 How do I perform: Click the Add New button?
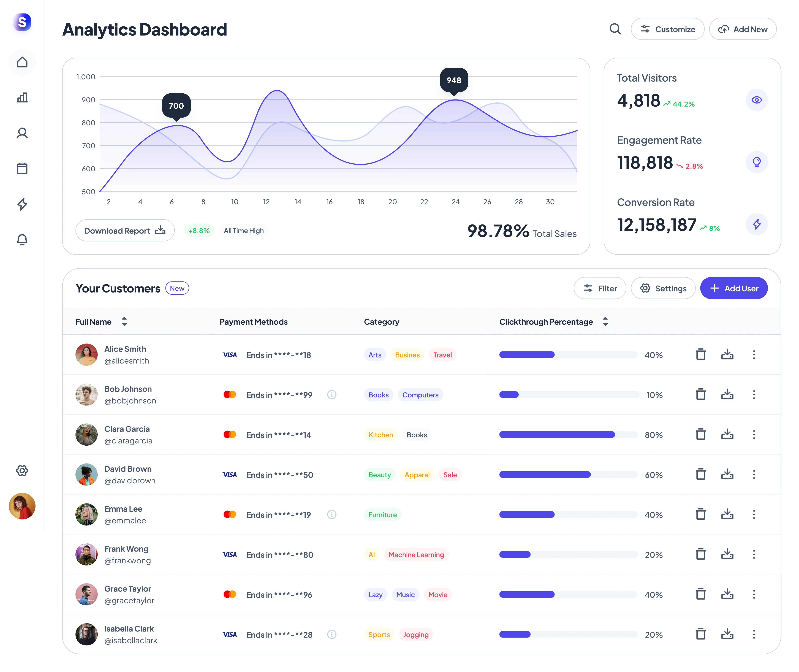point(743,29)
